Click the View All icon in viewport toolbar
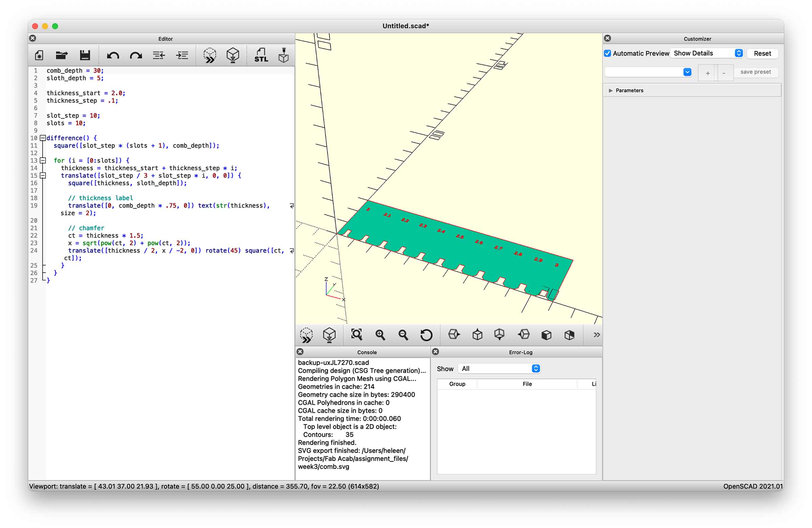This screenshot has height=528, width=812. 357,335
